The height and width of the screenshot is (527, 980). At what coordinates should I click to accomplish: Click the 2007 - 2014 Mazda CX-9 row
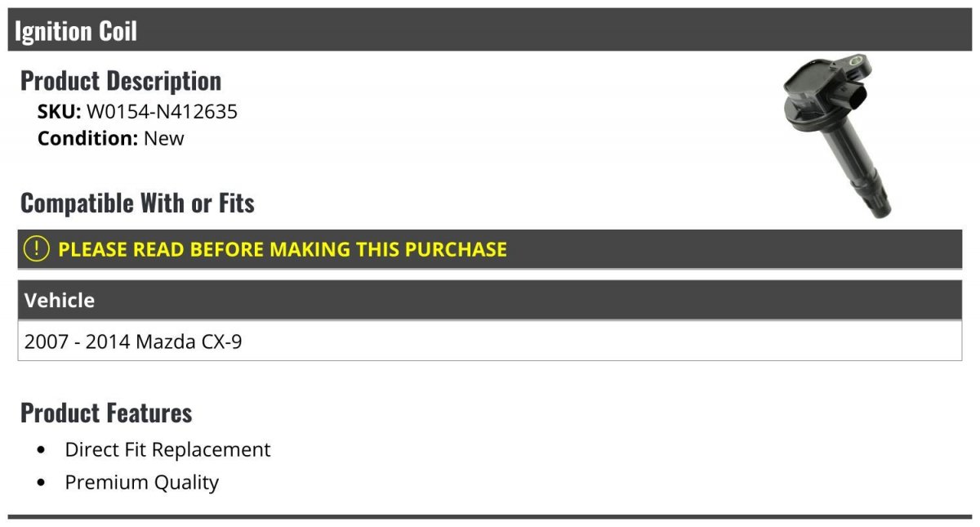[x=490, y=341]
